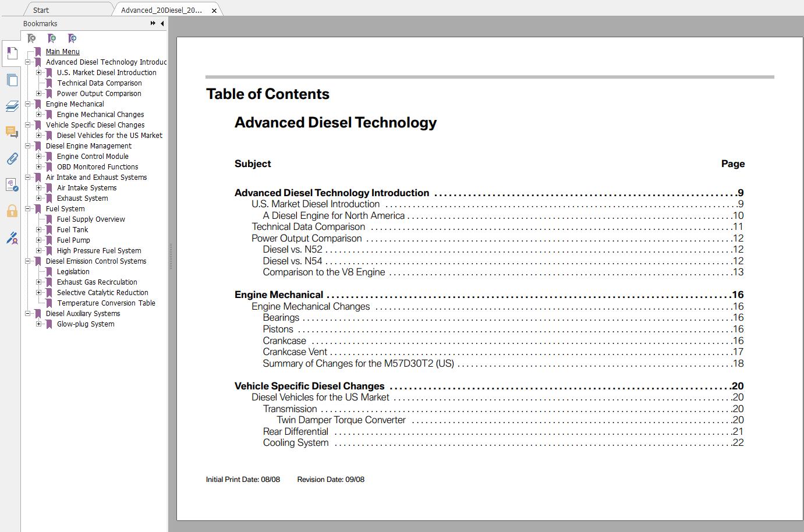Screen dimensions: 804x532
Task: Open the Pages thumbnails panel icon
Action: point(12,80)
